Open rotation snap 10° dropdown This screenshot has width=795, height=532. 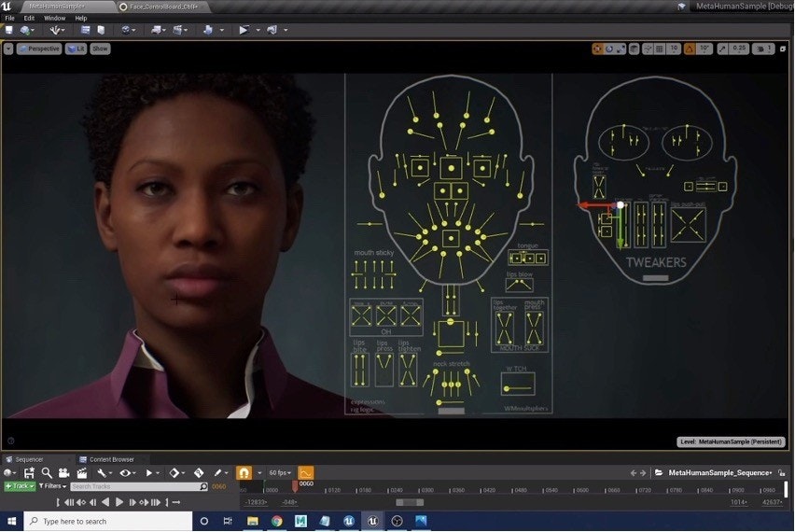[704, 49]
